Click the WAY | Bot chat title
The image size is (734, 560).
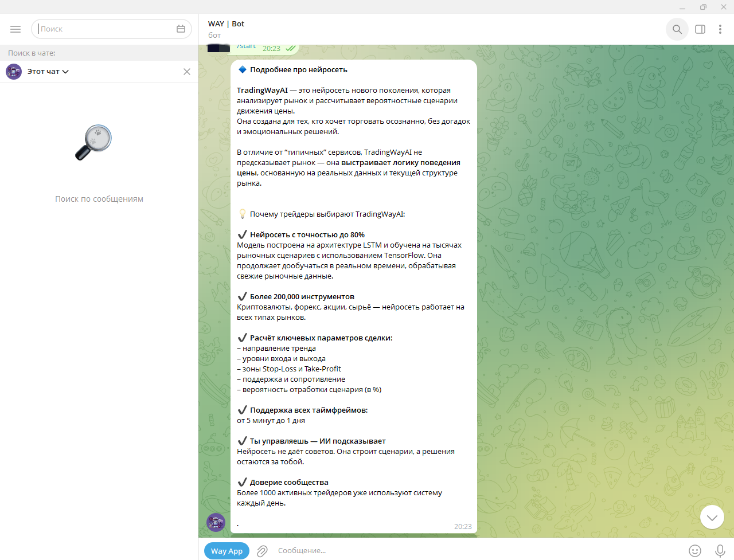226,24
